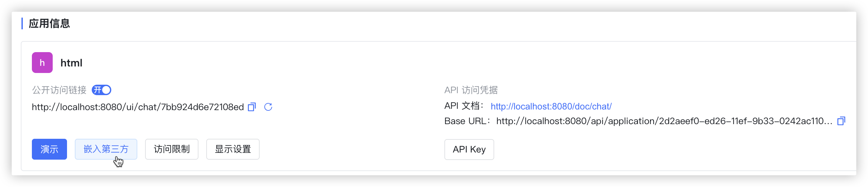Viewport: 868px width, 187px height.
Task: Open 访问限制 access restriction settings
Action: (x=171, y=149)
